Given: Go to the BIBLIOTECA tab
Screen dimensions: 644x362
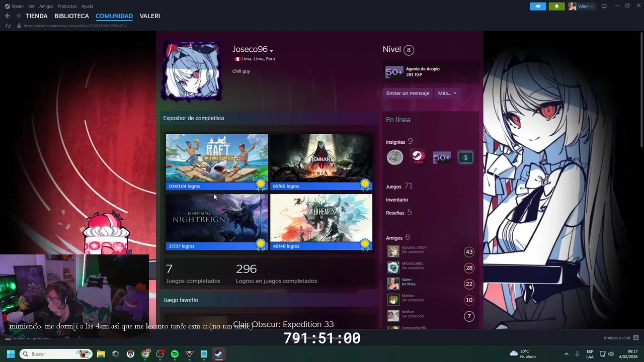Looking at the screenshot, I should (x=71, y=16).
